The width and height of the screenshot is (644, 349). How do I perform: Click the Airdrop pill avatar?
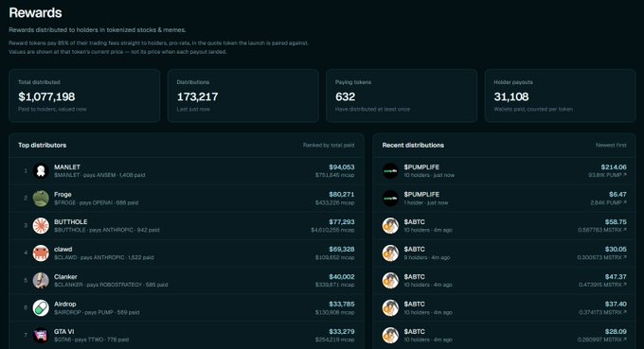41,308
